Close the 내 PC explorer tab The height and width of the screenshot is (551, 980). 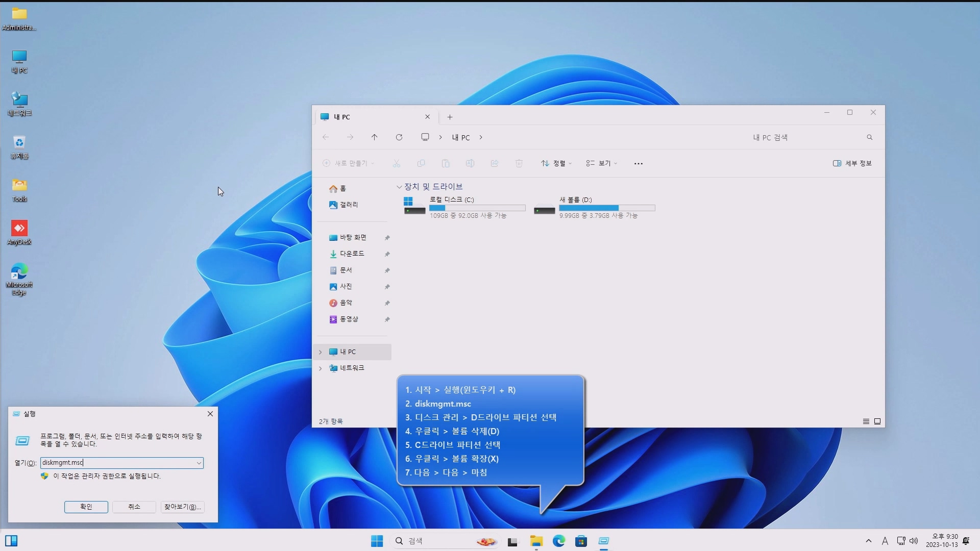pos(428,117)
